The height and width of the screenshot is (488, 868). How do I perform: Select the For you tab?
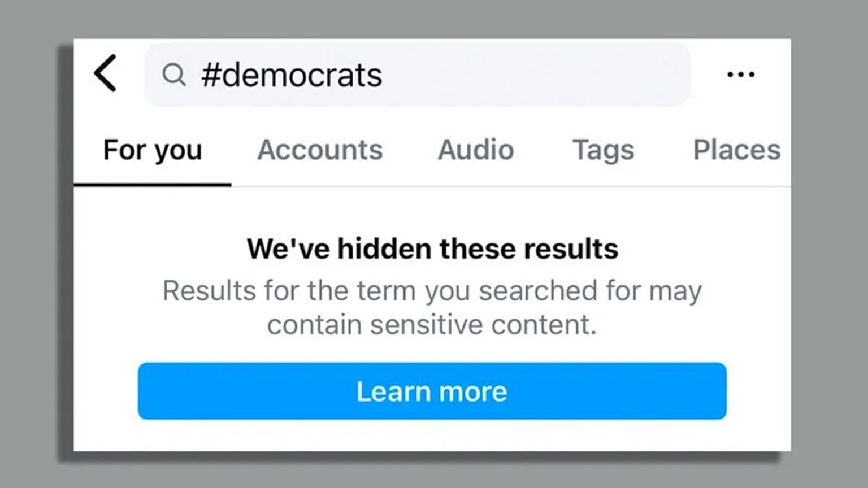(153, 150)
